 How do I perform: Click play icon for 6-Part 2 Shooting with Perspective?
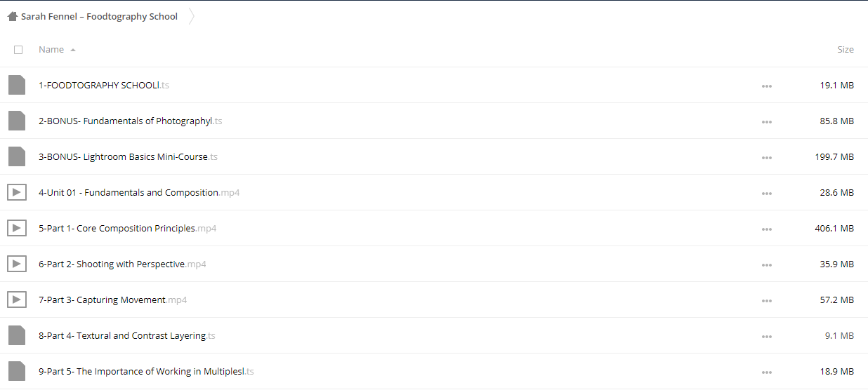pyautogui.click(x=17, y=264)
